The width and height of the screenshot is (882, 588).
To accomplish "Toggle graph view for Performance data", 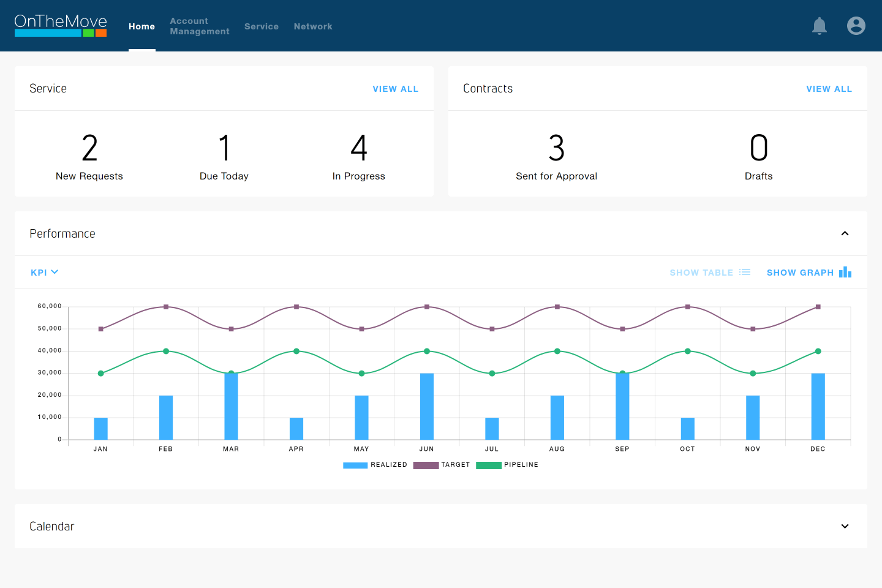I will (800, 272).
